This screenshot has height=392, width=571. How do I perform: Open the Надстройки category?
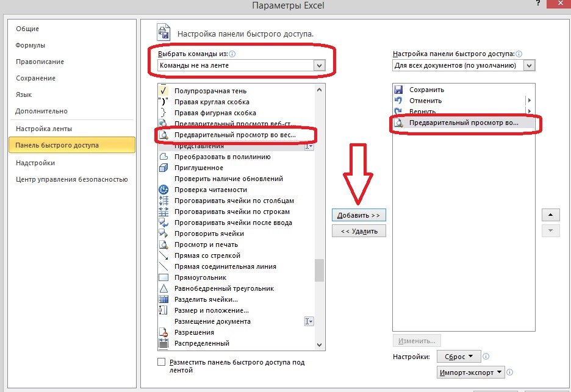35,163
